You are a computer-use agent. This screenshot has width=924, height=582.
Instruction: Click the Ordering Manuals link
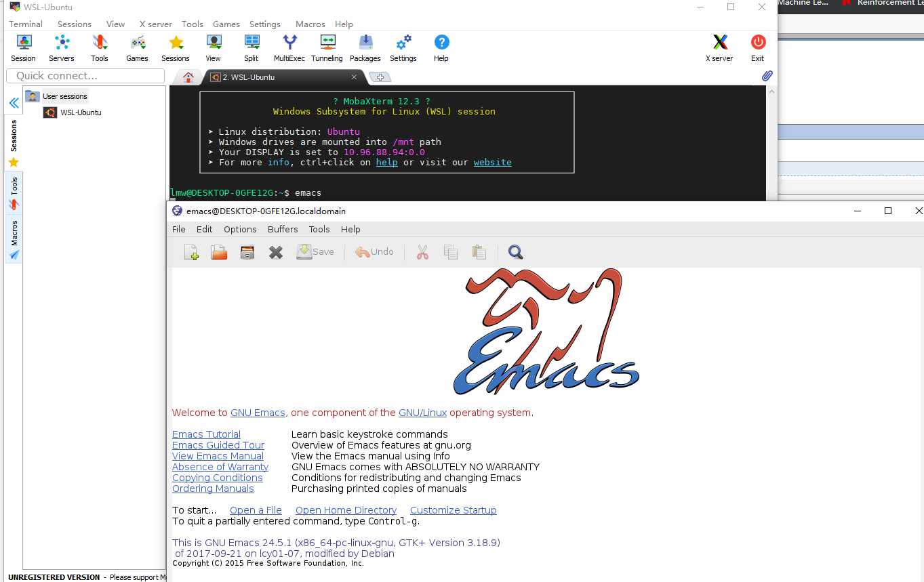[213, 489]
